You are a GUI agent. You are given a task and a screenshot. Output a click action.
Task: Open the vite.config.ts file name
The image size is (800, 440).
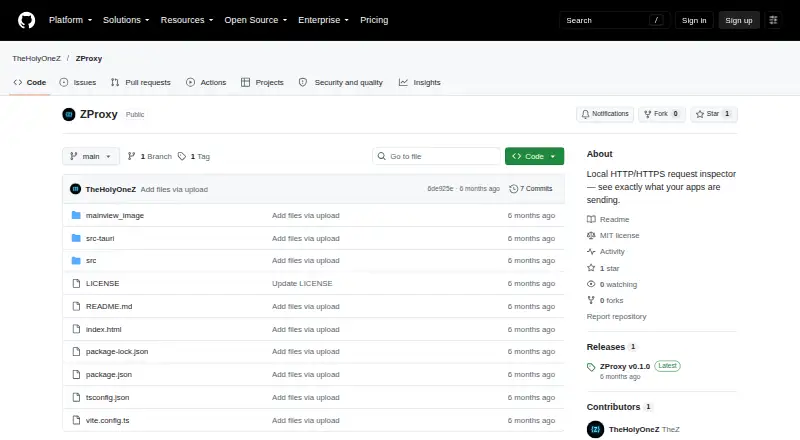[107, 420]
